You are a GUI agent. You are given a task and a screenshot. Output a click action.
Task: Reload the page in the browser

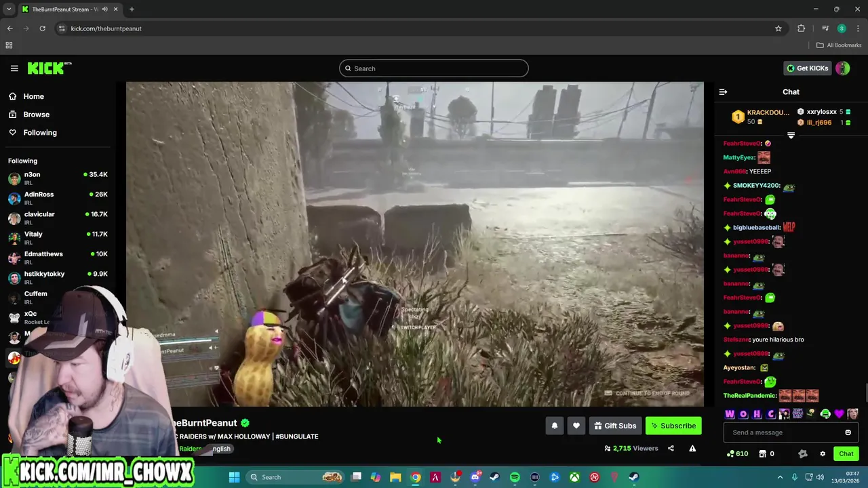coord(42,28)
